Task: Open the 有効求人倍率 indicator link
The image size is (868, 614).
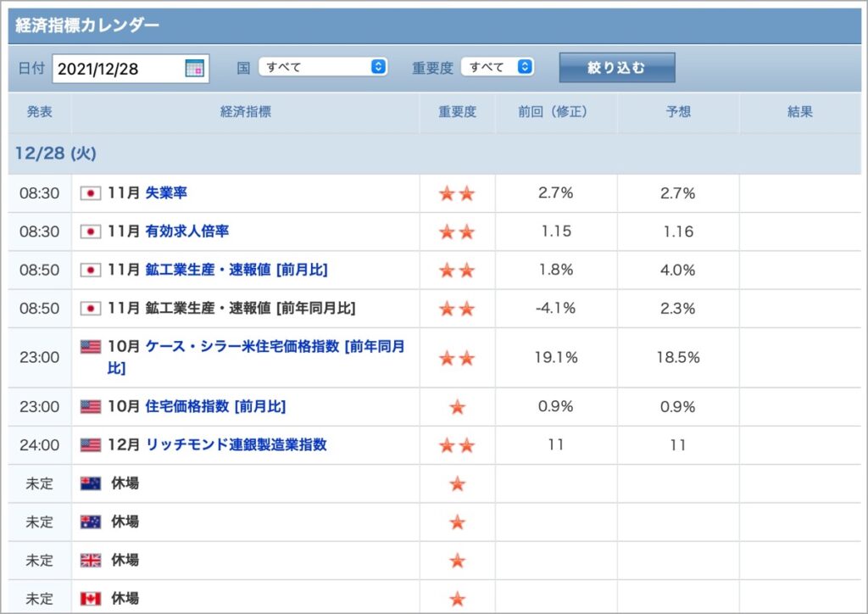Action: pyautogui.click(x=187, y=231)
